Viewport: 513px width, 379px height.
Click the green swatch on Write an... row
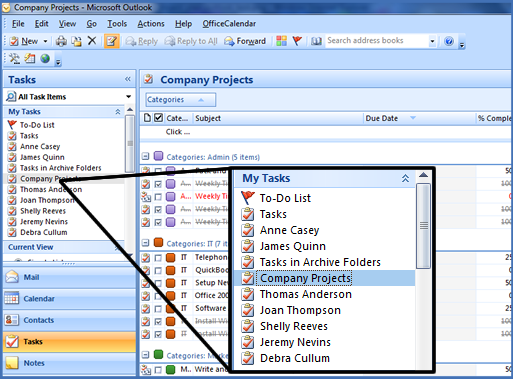(x=170, y=369)
